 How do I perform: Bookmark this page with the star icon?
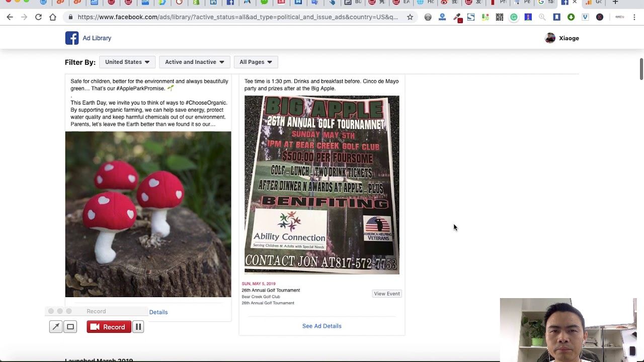(x=410, y=17)
